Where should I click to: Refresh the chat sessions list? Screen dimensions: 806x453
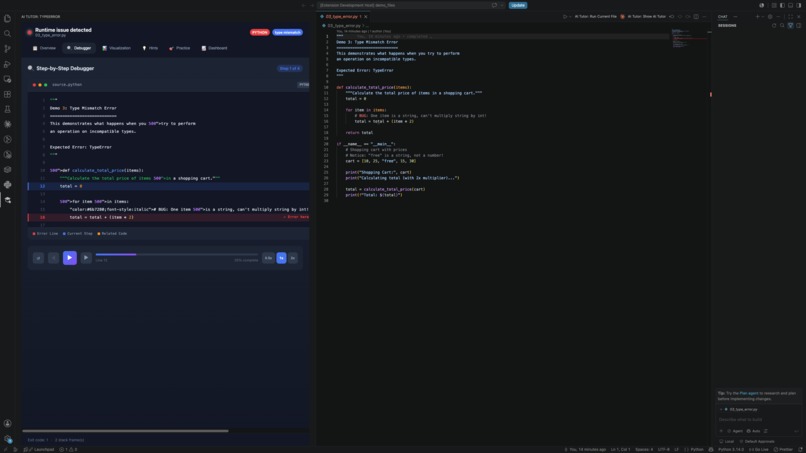(x=774, y=25)
